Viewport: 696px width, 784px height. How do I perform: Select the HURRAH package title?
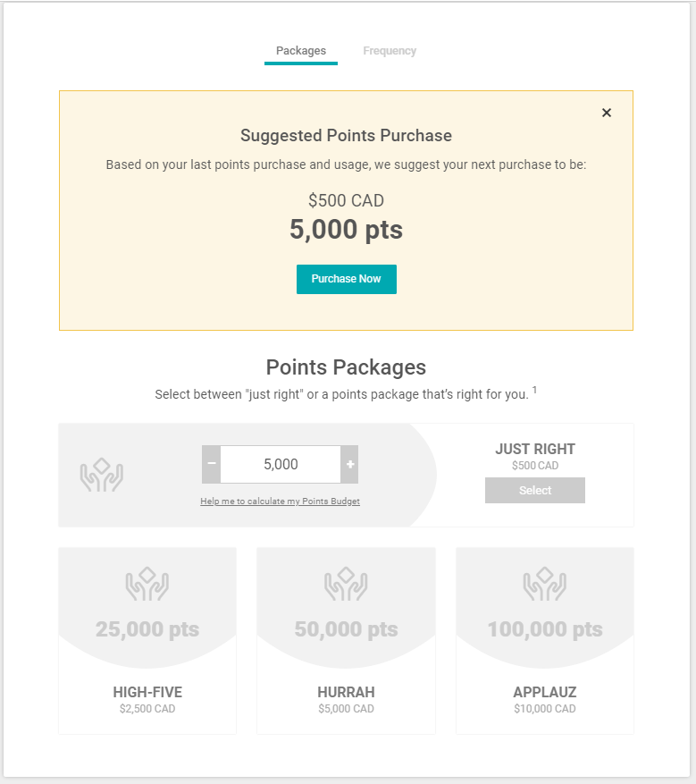[346, 692]
